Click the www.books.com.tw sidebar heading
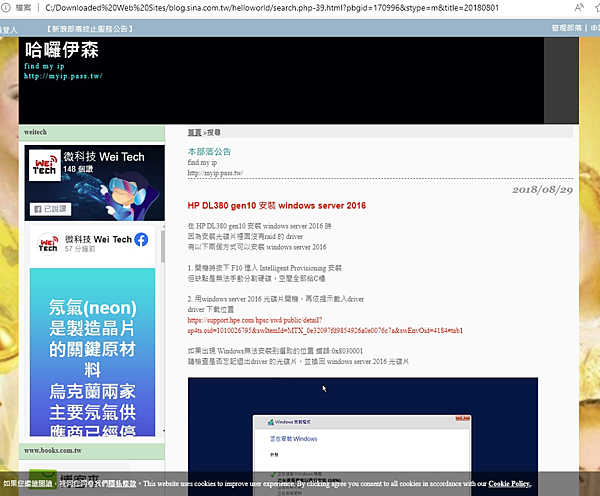Viewport: 600px width, 496px height. point(53,450)
